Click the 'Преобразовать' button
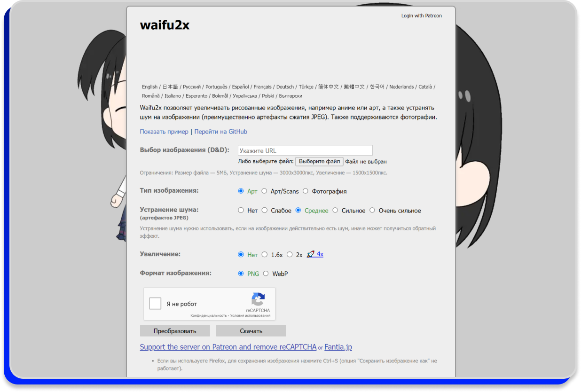This screenshot has height=392, width=581. click(175, 331)
